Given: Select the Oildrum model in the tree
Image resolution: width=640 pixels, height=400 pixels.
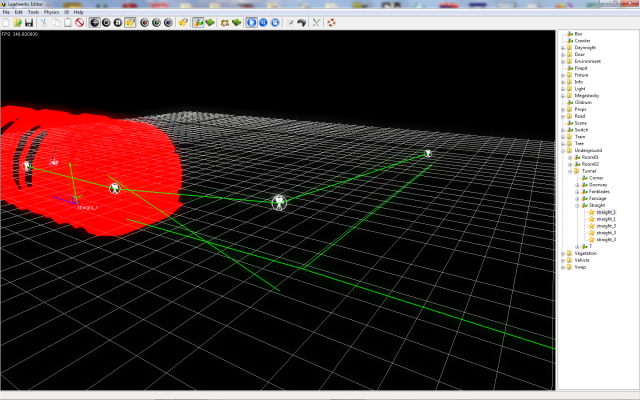Looking at the screenshot, I should [583, 102].
